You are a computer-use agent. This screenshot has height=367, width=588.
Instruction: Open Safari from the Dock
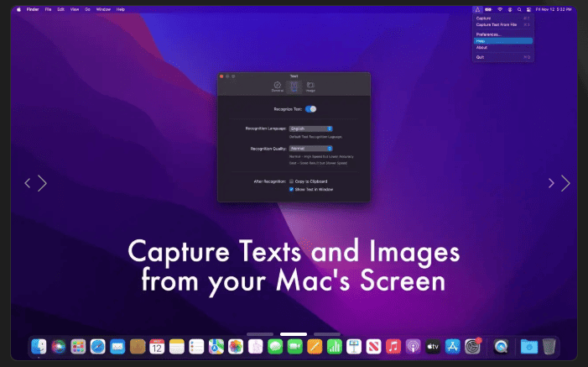(x=98, y=346)
